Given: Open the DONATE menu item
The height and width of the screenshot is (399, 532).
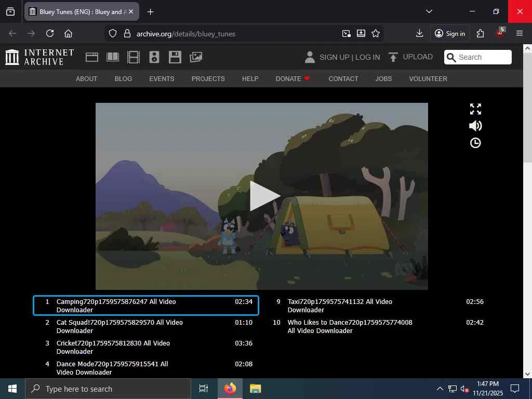Looking at the screenshot, I should pyautogui.click(x=293, y=79).
